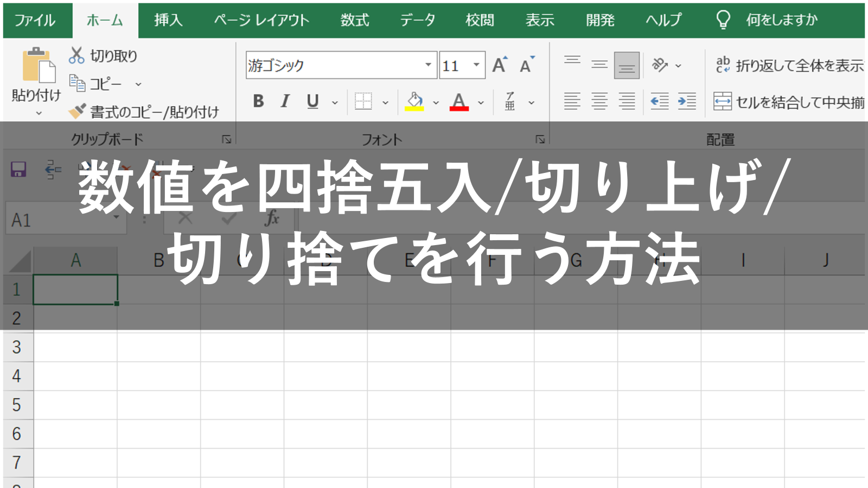This screenshot has width=868, height=488.
Task: Click the Paste clipboard icon
Action: tap(39, 65)
